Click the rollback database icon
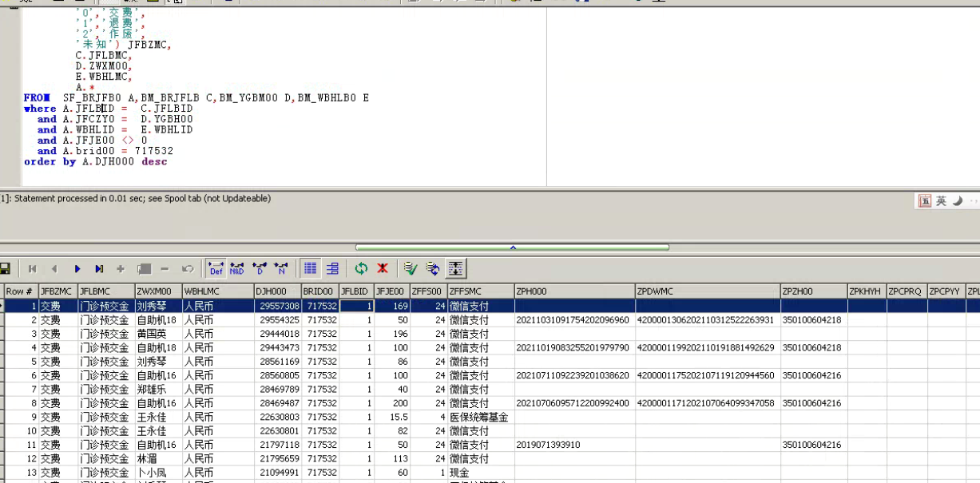This screenshot has height=483, width=980. point(433,269)
